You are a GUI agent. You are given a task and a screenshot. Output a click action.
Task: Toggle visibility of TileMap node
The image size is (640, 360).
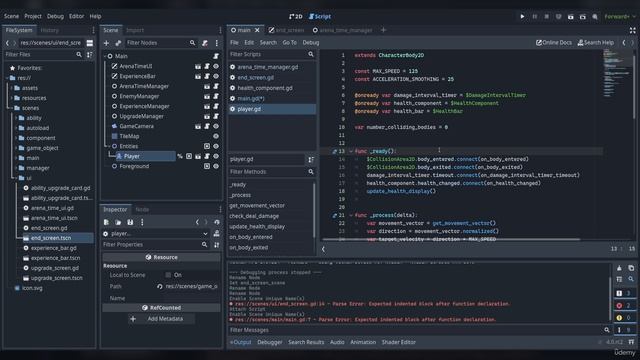pyautogui.click(x=216, y=136)
